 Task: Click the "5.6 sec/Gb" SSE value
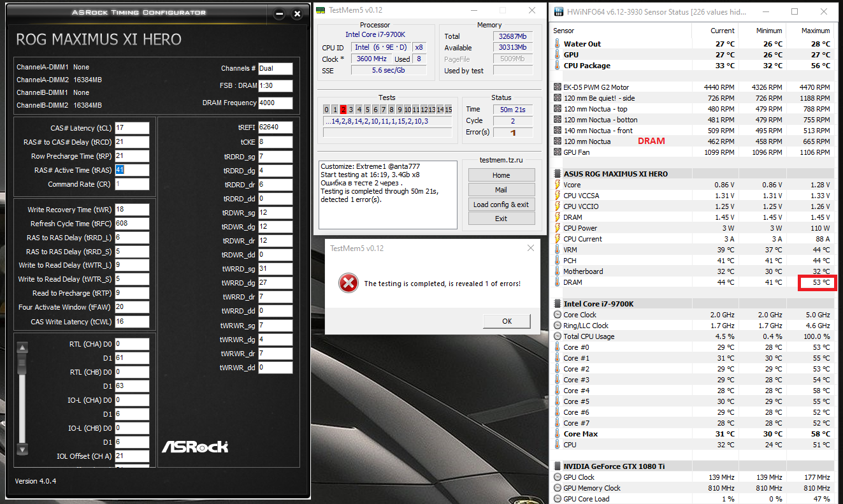click(x=389, y=71)
